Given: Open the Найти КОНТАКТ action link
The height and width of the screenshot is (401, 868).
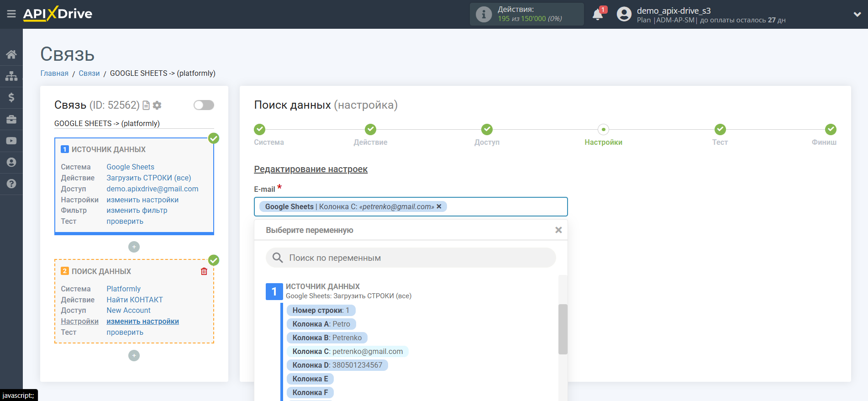Looking at the screenshot, I should tap(134, 300).
